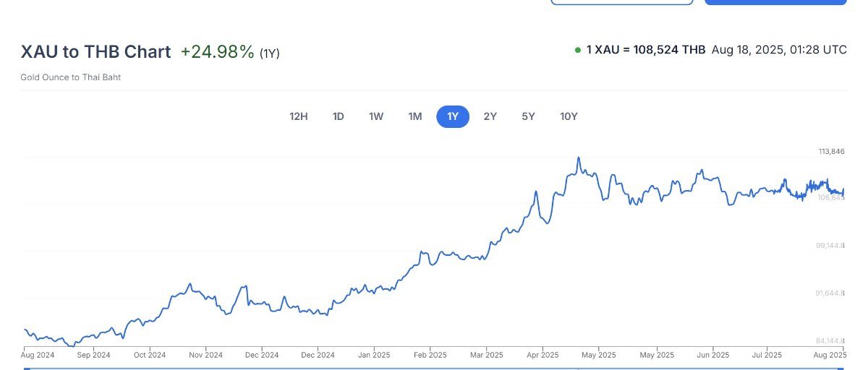Select the 12H time range

coord(298,116)
